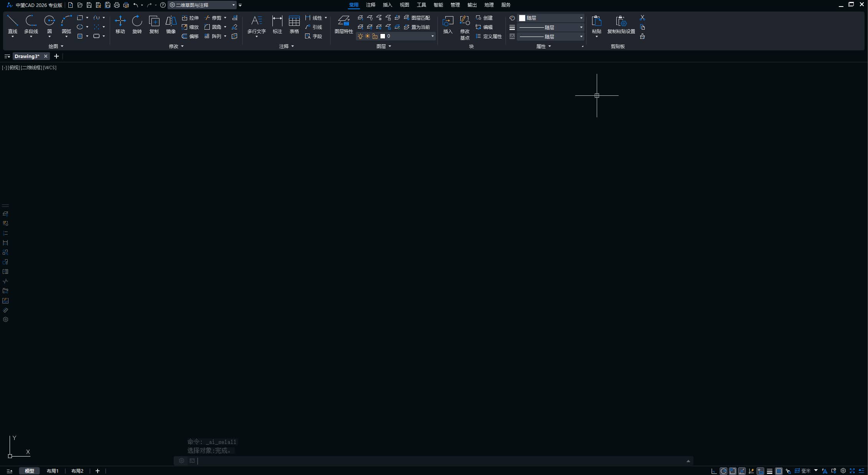
Task: Click the 定义属性 (Define Attribute) button
Action: point(489,36)
